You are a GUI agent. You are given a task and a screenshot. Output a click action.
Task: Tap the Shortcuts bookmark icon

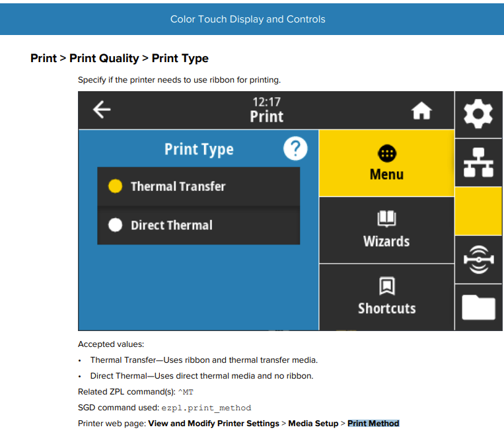tap(386, 286)
